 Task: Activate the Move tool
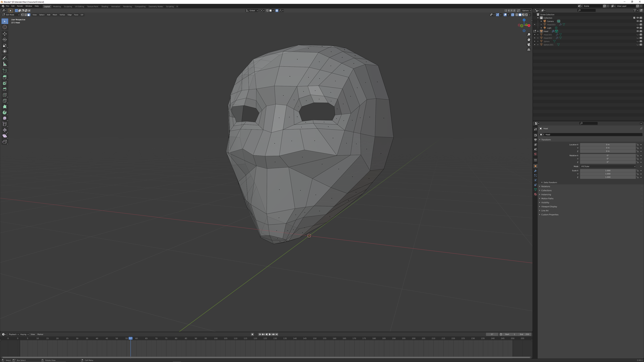pos(5,34)
